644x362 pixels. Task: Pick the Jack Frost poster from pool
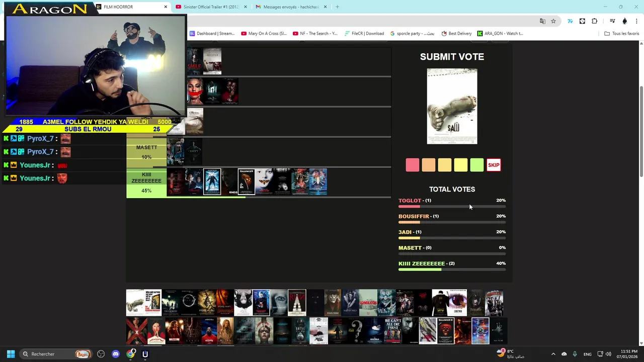386,303
